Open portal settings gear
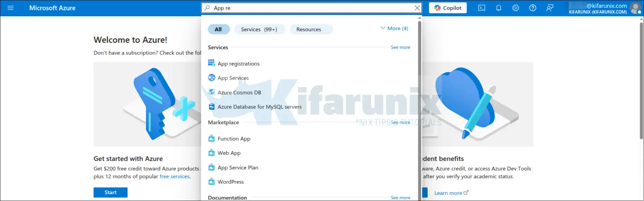Image resolution: width=644 pixels, height=201 pixels. [516, 8]
